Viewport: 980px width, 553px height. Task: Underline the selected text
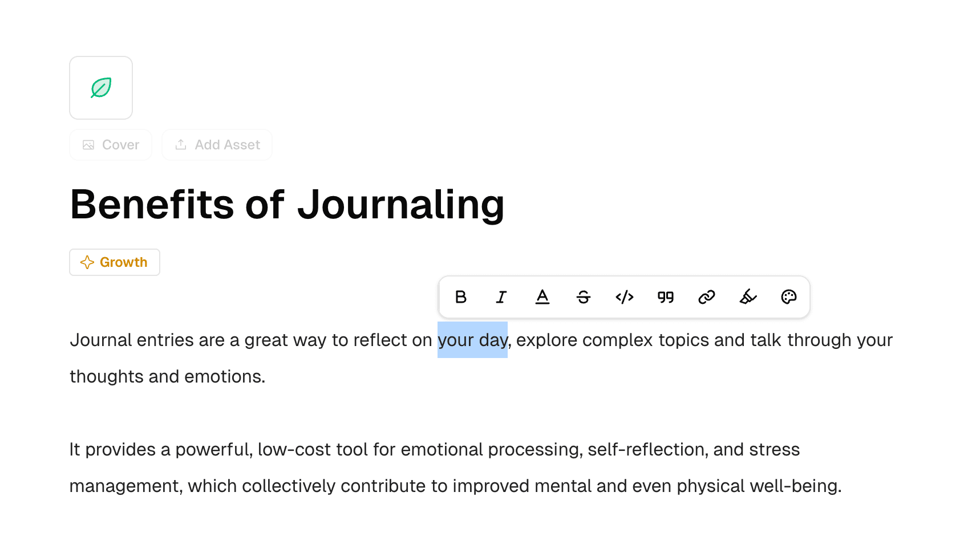tap(542, 296)
